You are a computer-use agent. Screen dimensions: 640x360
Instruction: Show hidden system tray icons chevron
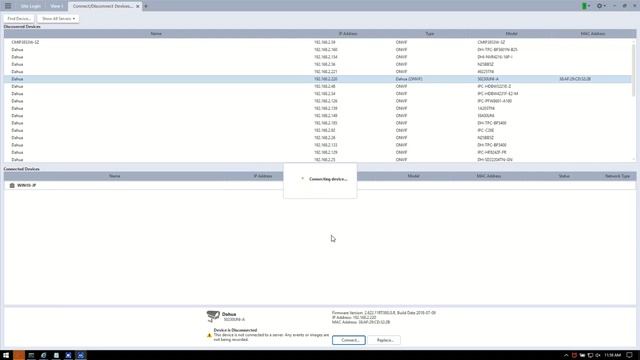pos(566,356)
